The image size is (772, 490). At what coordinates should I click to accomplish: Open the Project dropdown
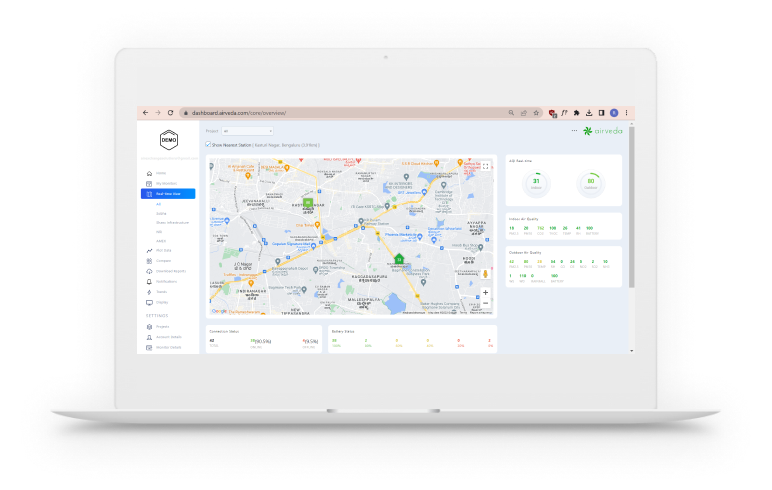pos(247,131)
